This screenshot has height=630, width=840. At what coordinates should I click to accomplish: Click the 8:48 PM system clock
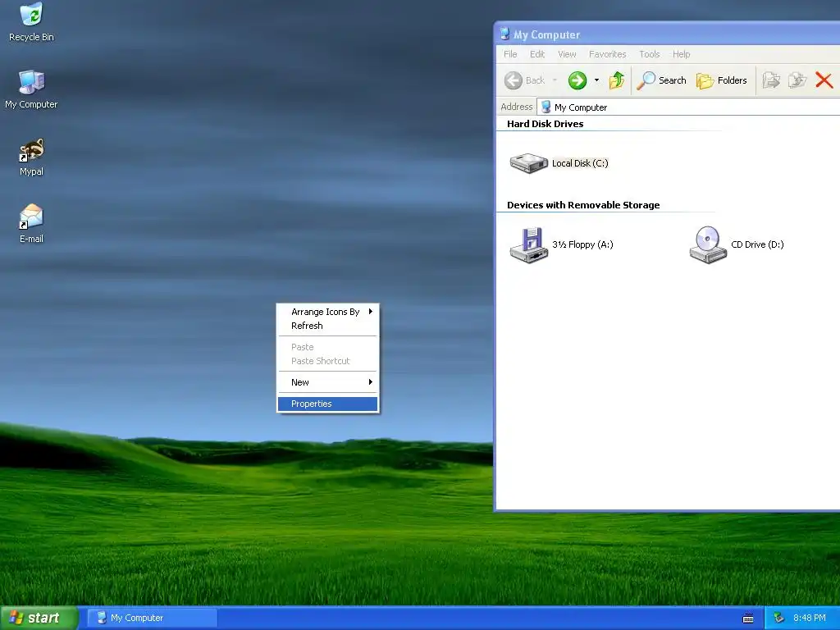click(x=810, y=619)
